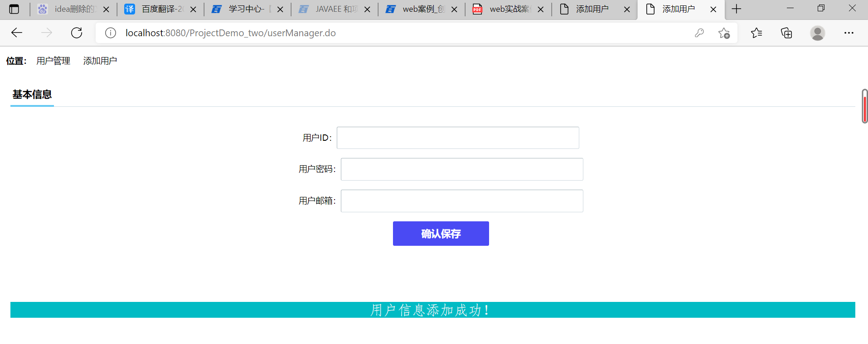868x344 pixels.
Task: Click the 添加用户 breadcrumb link
Action: 100,61
